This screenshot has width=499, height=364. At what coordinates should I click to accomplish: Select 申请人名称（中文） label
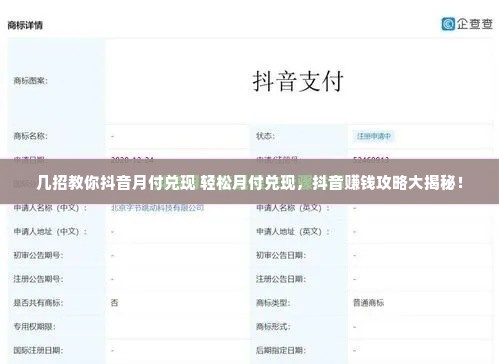click(x=50, y=208)
